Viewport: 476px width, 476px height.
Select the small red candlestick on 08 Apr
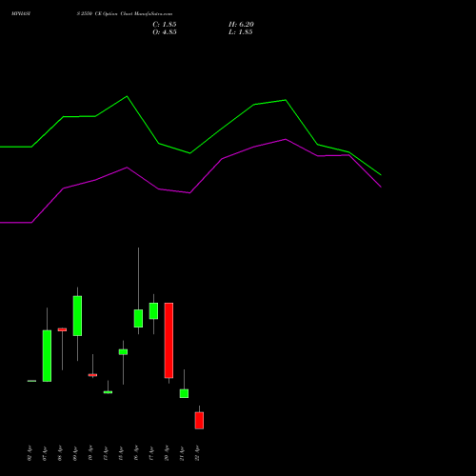click(x=62, y=329)
